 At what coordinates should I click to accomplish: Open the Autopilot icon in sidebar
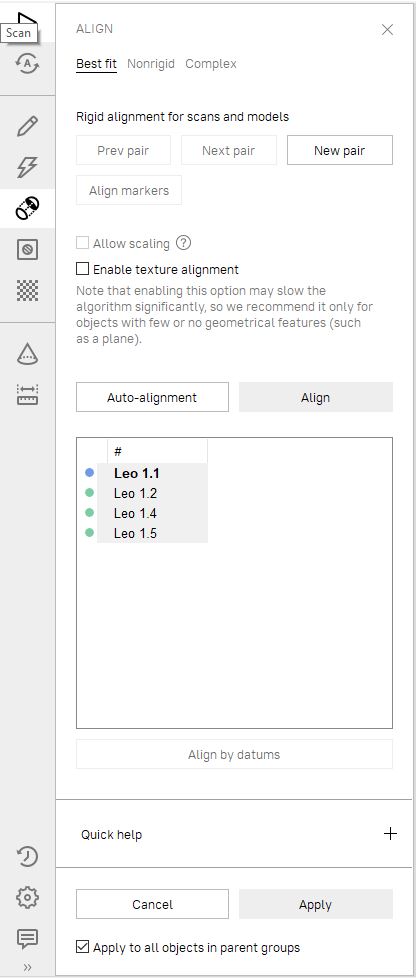[x=27, y=64]
